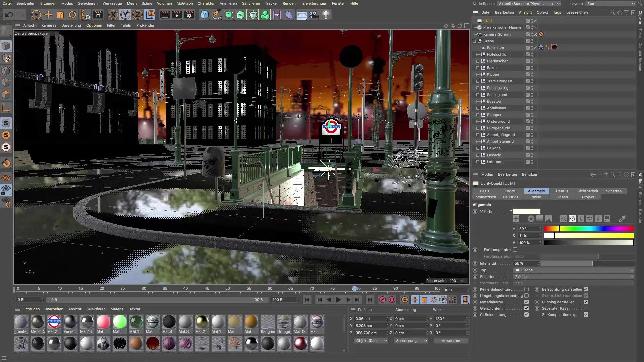This screenshot has height=362, width=644.
Task: Collapse the Szene group
Action: (x=474, y=41)
